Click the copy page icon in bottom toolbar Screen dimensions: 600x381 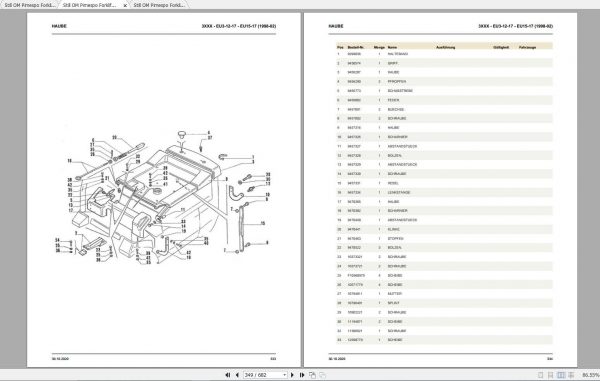(x=312, y=375)
